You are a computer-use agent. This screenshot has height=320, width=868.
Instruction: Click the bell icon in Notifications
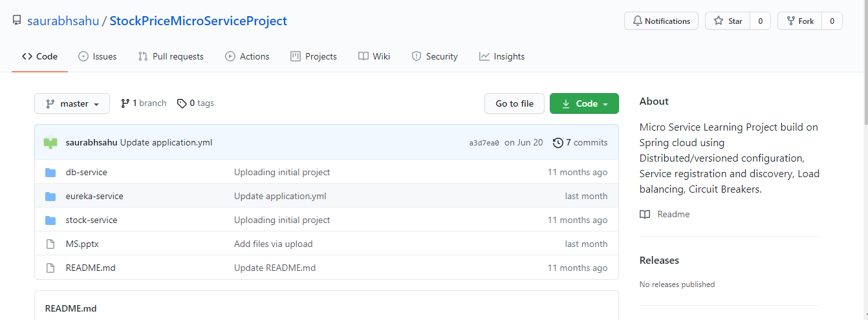tap(637, 21)
